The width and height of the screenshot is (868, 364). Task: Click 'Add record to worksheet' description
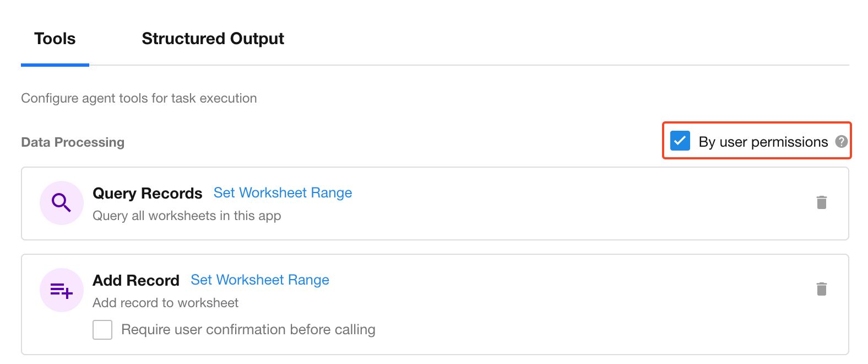(165, 303)
